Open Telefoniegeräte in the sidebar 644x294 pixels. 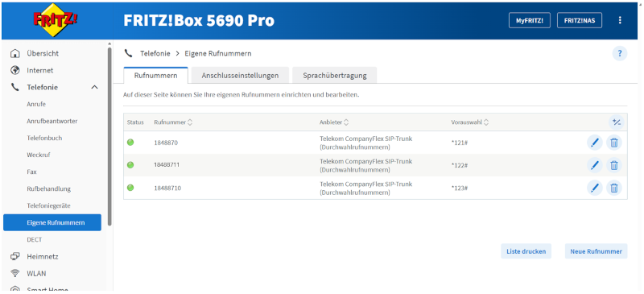[x=48, y=205]
